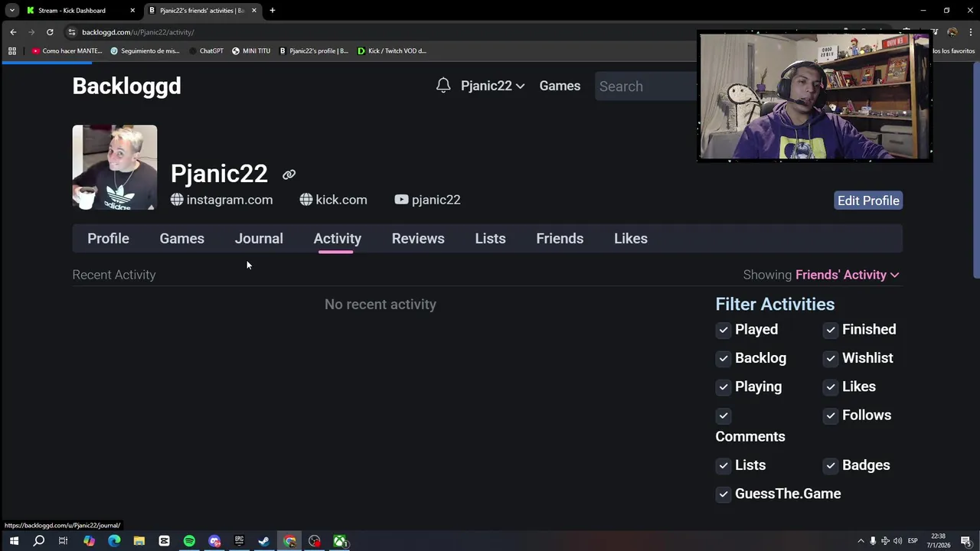Open Epic Games Launcher from taskbar
This screenshot has height=551, width=980.
[x=239, y=541]
